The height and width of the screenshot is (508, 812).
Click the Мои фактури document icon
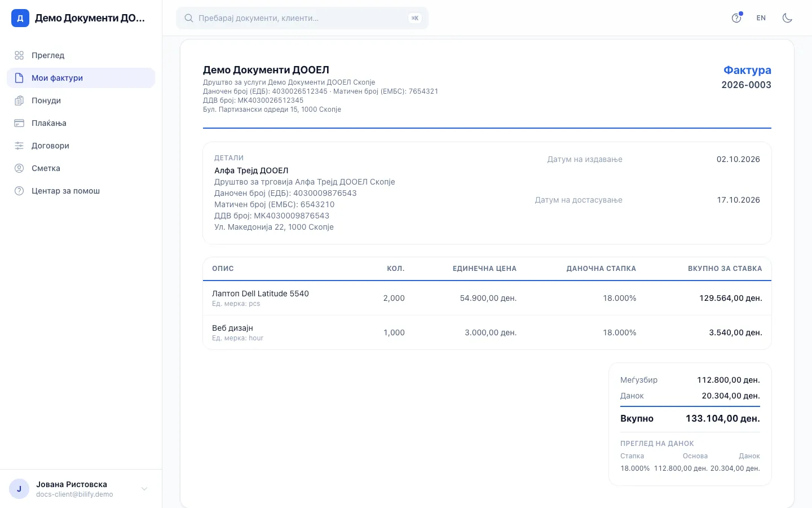[x=19, y=78]
